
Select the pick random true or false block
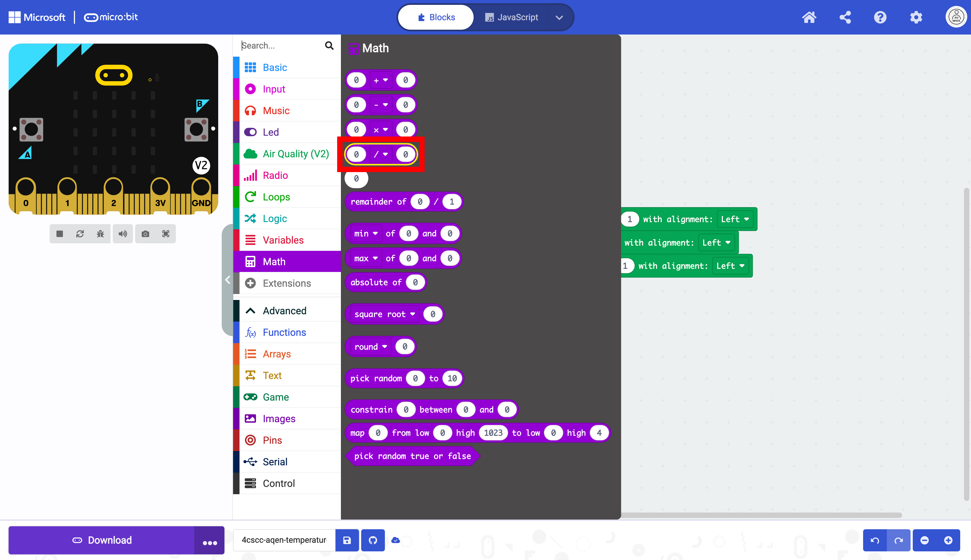coord(412,456)
